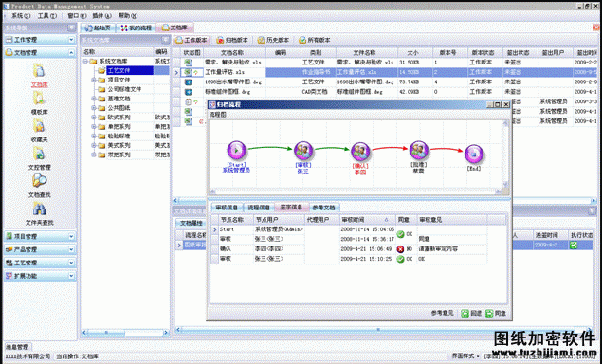Open the 系统 menu

[20, 16]
